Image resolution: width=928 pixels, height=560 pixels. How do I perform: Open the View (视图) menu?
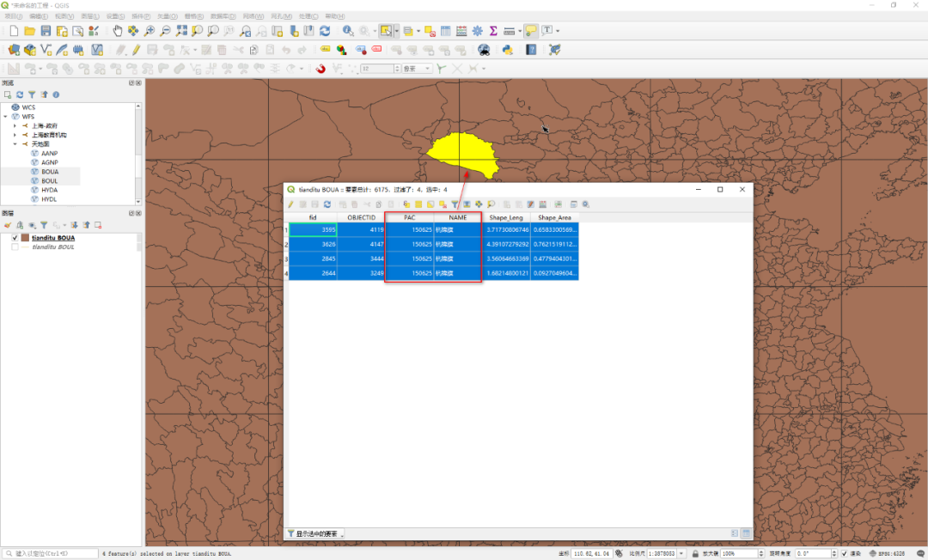(x=64, y=16)
